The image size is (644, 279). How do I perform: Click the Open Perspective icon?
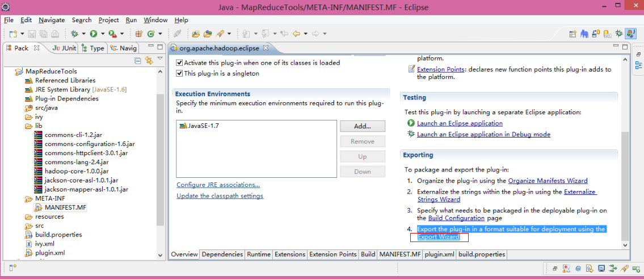click(573, 34)
